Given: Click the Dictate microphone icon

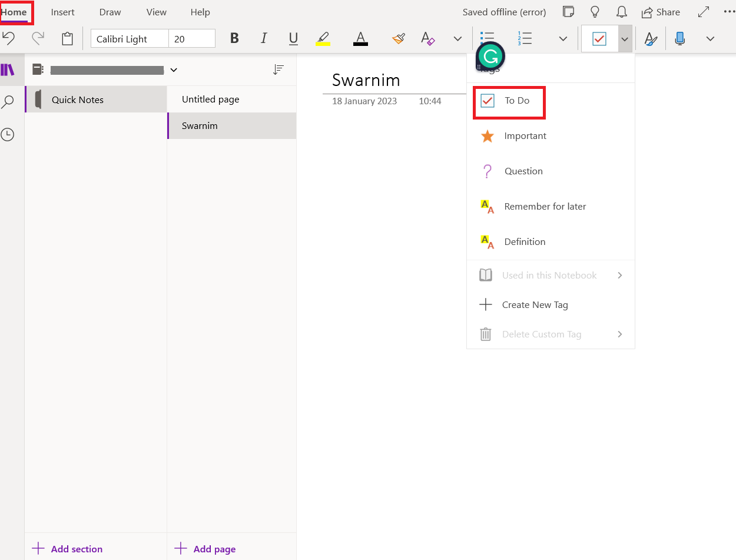Looking at the screenshot, I should [680, 39].
